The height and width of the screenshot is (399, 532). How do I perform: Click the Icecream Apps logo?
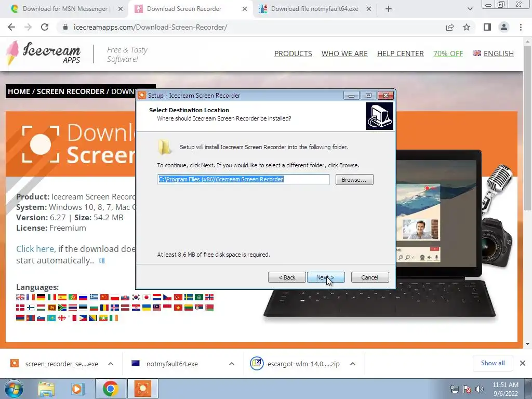tap(43, 54)
